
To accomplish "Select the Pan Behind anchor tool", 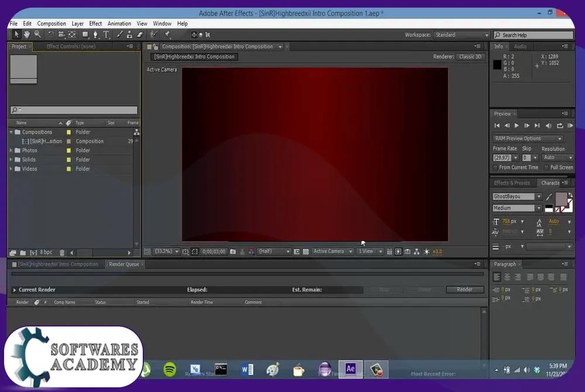I will point(72,35).
